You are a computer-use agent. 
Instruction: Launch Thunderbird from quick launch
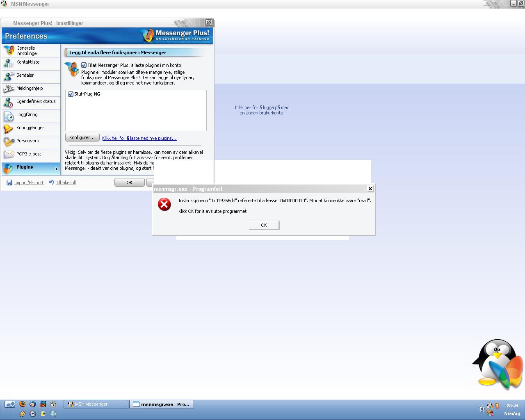(32, 404)
